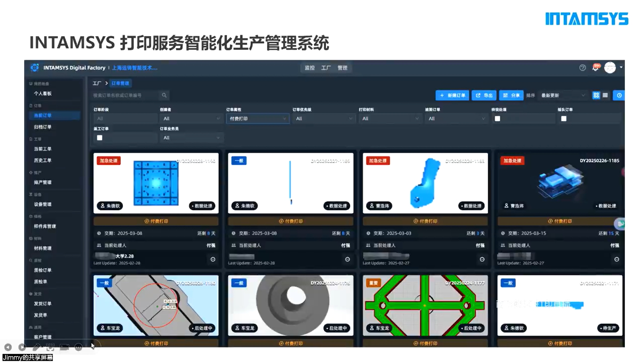Open the 打印材料 All dropdown
The image size is (644, 362).
point(390,119)
